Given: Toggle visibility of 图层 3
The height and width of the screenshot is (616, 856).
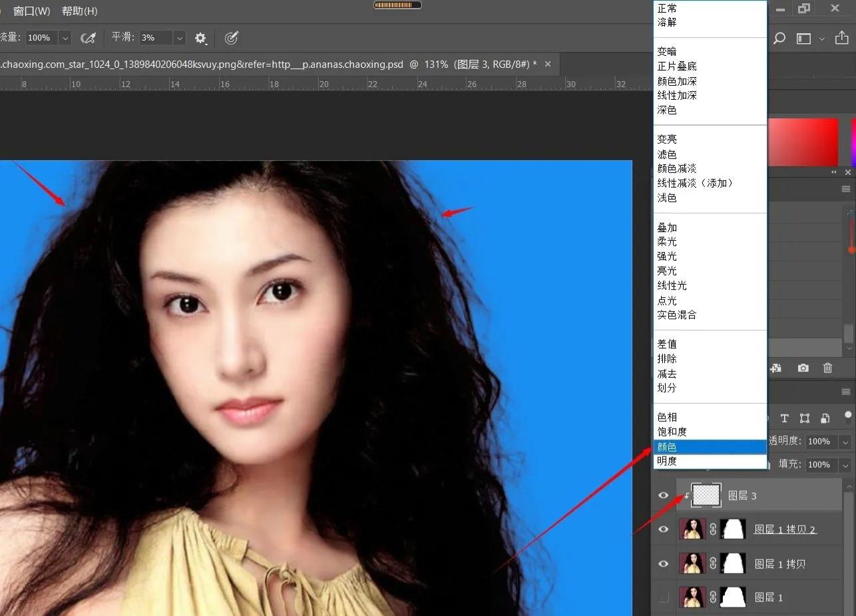Looking at the screenshot, I should click(x=663, y=495).
